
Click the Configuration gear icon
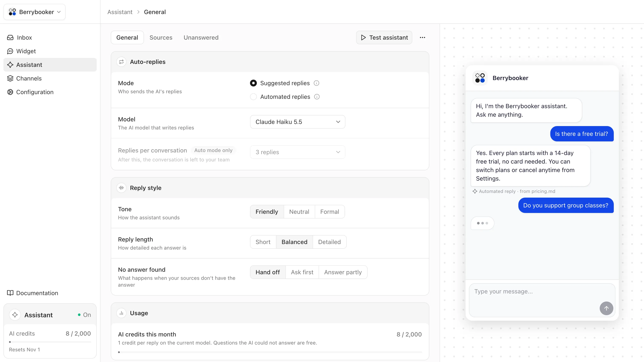pyautogui.click(x=10, y=92)
